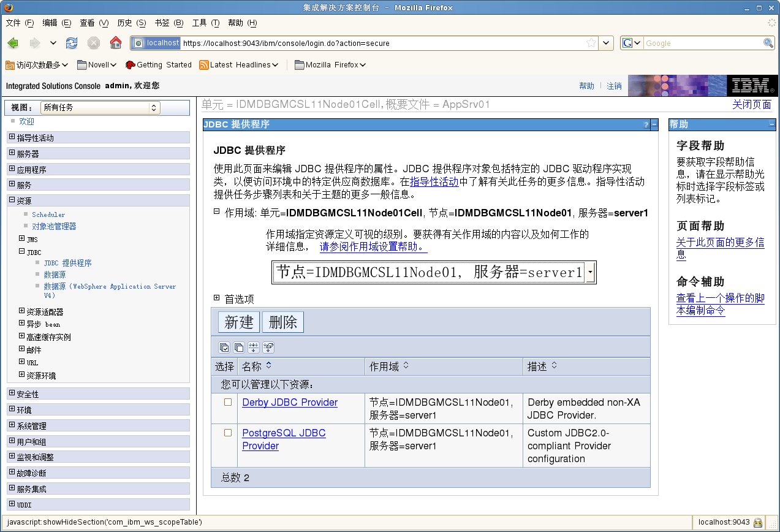Click the question mark help icon on JDBC panel header
The width and height of the screenshot is (780, 532).
646,124
